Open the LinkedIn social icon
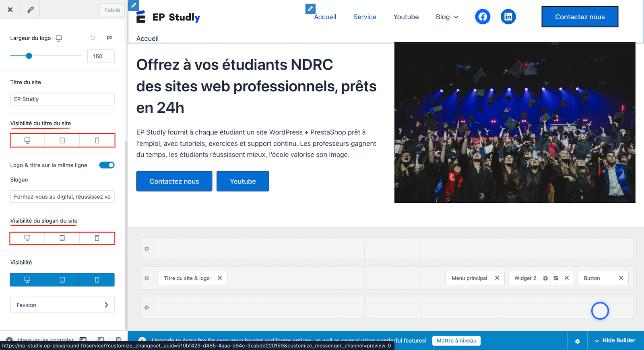Image resolution: width=644 pixels, height=350 pixels. click(508, 16)
